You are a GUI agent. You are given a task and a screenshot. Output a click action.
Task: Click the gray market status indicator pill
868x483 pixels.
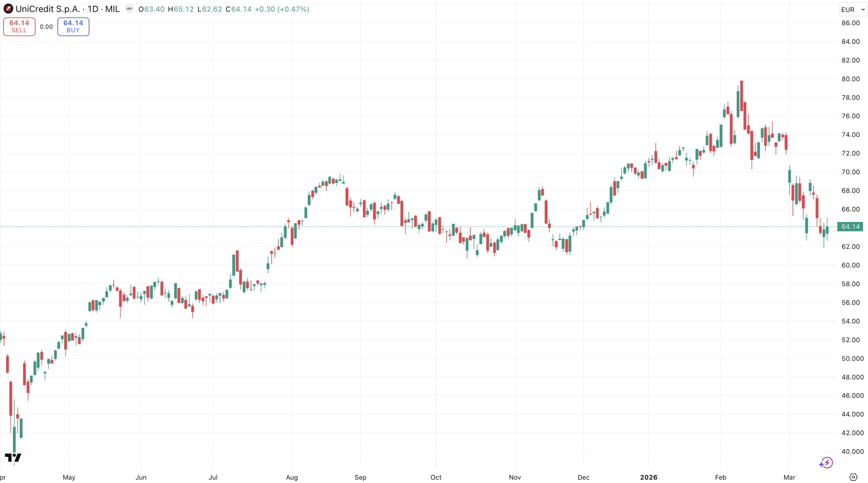click(x=129, y=9)
